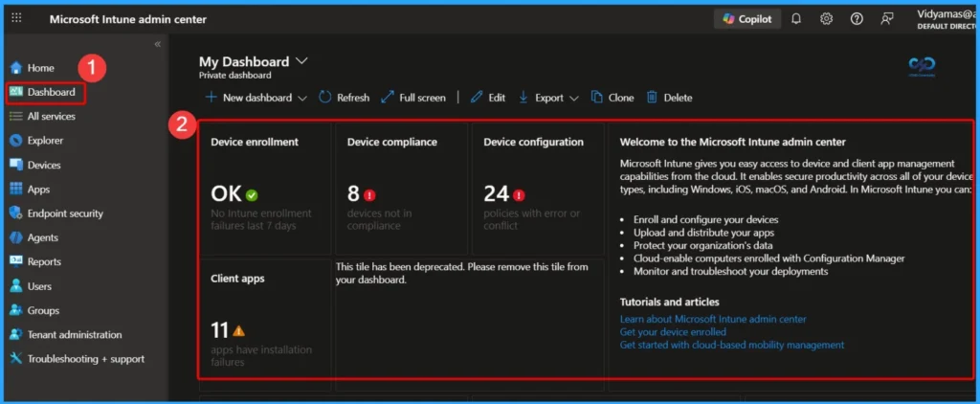Go to Home in navigation

click(x=40, y=68)
